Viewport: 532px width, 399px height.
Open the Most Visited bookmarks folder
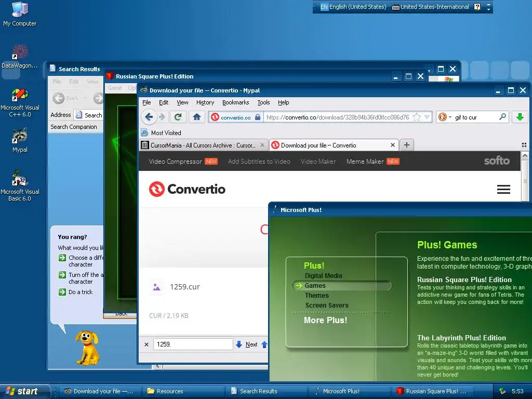click(x=161, y=132)
